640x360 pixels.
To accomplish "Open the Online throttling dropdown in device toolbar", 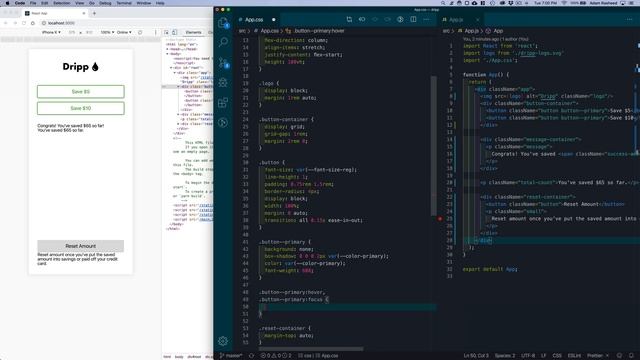I will (124, 32).
